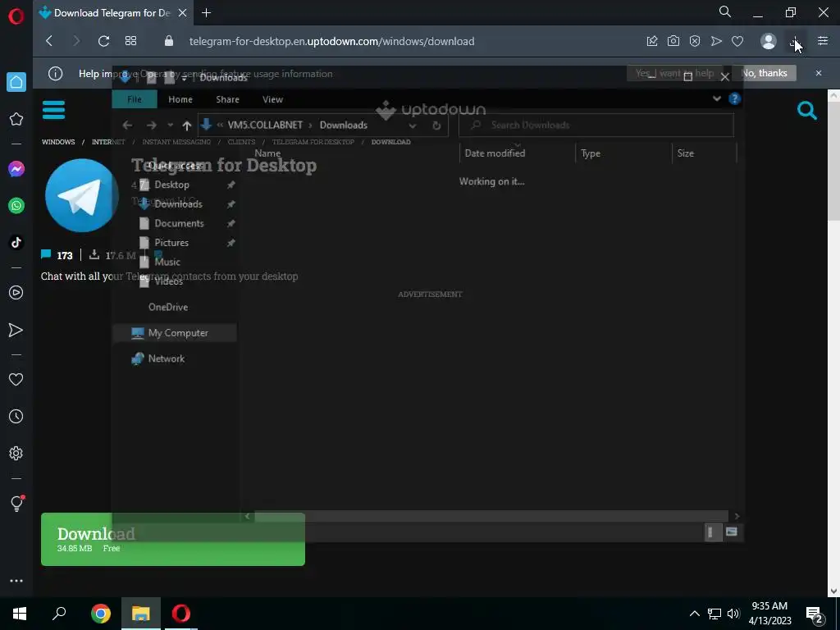Click the search tabs magnifier in title bar
Image resolution: width=840 pixels, height=630 pixels.
tap(725, 11)
